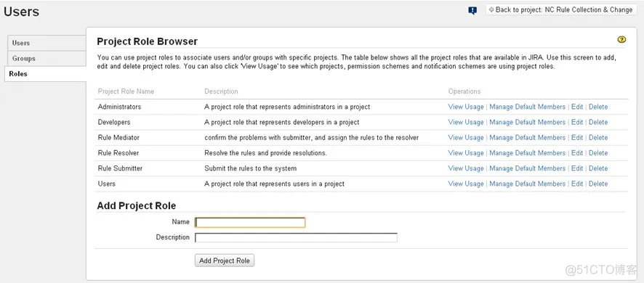The image size is (644, 283).
Task: Delete the Users project role
Action: click(x=598, y=184)
